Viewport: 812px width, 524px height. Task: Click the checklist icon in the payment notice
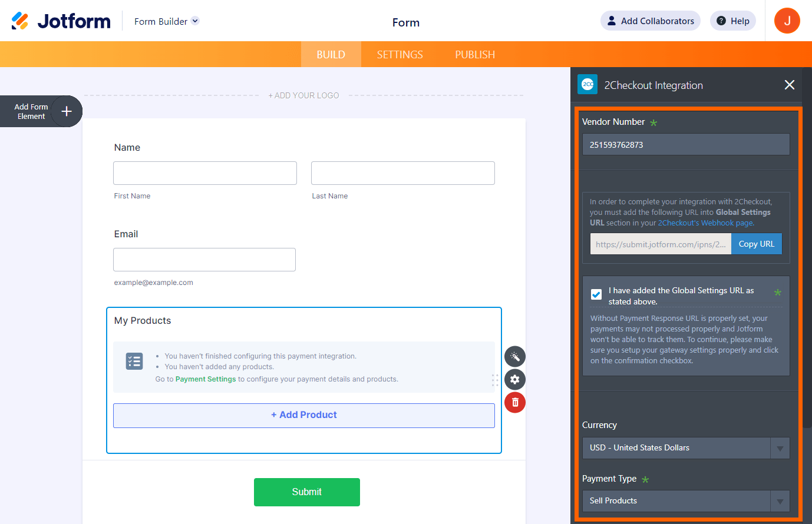point(134,361)
